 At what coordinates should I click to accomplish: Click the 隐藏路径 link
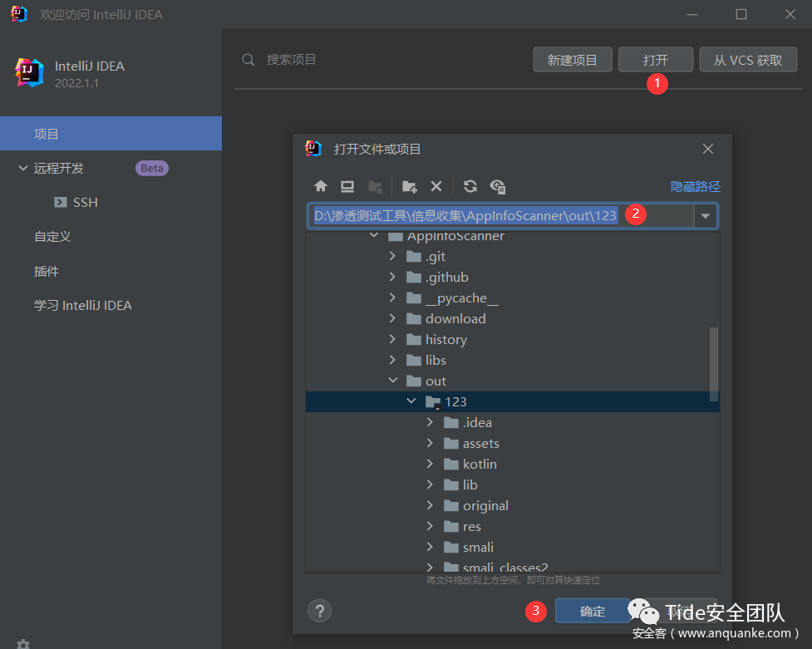(695, 186)
